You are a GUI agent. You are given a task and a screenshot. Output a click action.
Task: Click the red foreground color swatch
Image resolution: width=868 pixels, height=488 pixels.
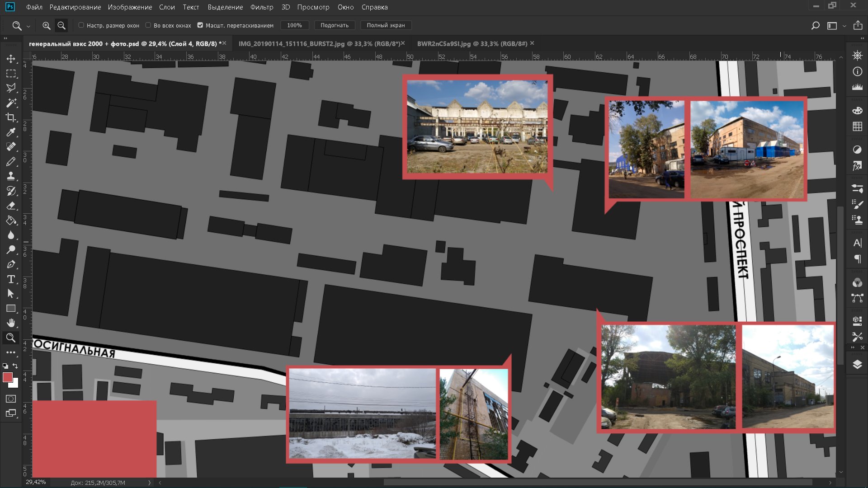pyautogui.click(x=7, y=377)
